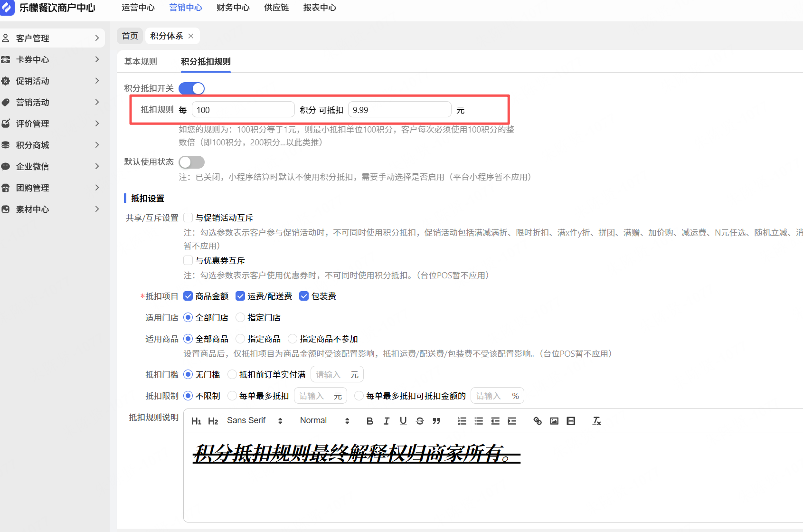Close the 积分体系 tab
This screenshot has width=803, height=532.
point(191,36)
